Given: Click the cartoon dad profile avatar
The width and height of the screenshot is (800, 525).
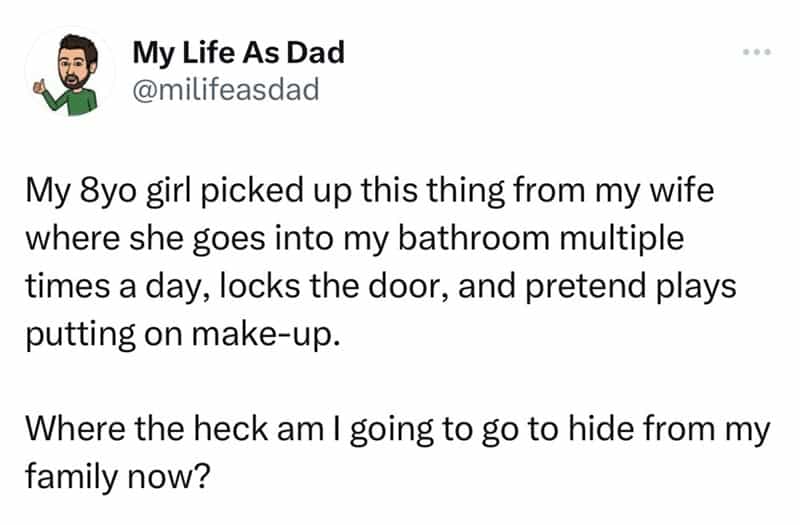Looking at the screenshot, I should [68, 68].
